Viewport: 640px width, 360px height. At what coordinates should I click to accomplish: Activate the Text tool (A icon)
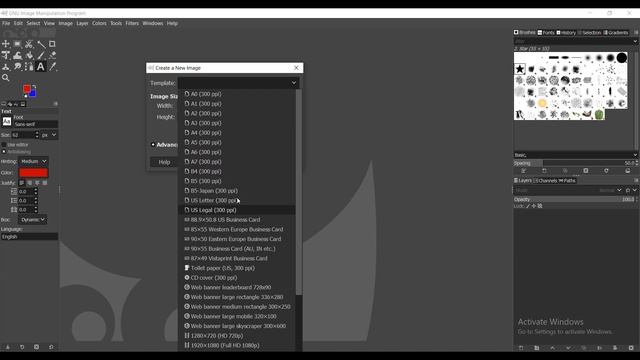[41, 67]
